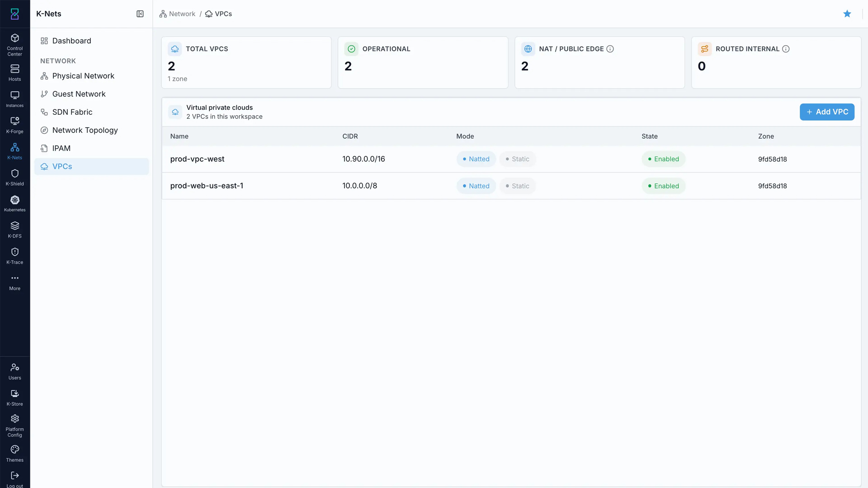Open Dashboard in sidebar
This screenshot has width=868, height=488.
click(x=92, y=41)
